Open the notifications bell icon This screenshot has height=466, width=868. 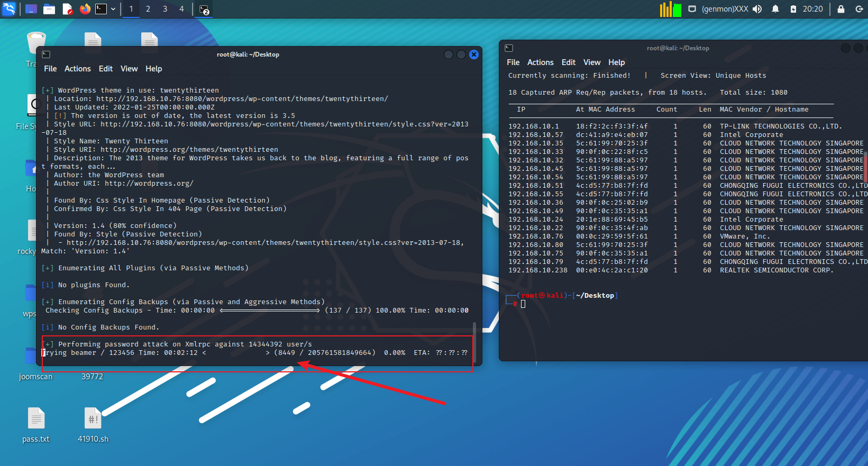pyautogui.click(x=775, y=9)
